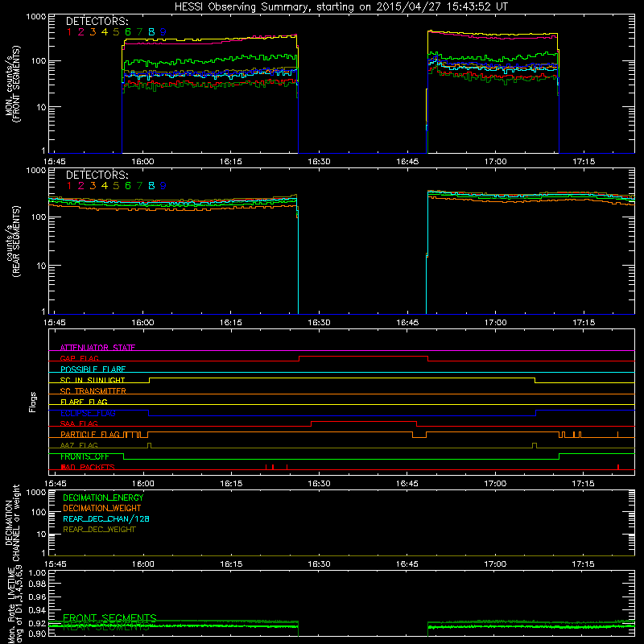Click FRONT SEGMENTS label in livetime panel
Screen dimensions: 644x644
pyautogui.click(x=109, y=618)
